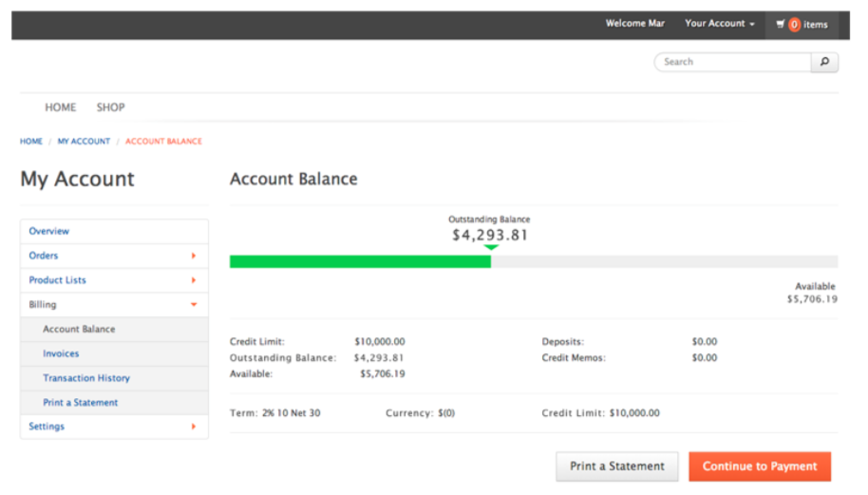Click the green outstanding balance marker
868x495 pixels.
coord(491,248)
